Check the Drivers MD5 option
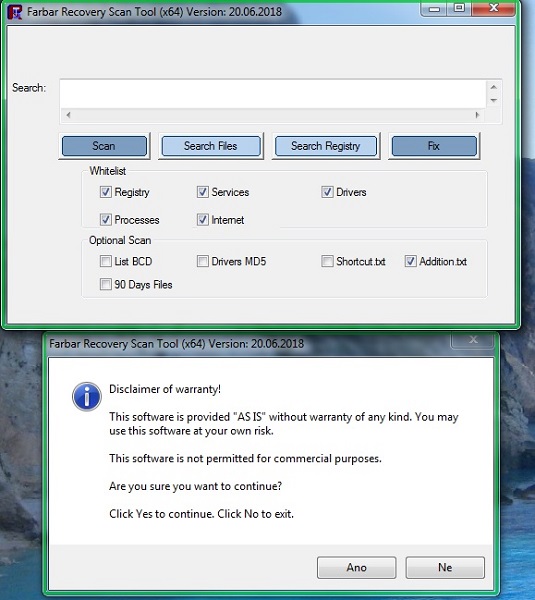 pyautogui.click(x=203, y=261)
